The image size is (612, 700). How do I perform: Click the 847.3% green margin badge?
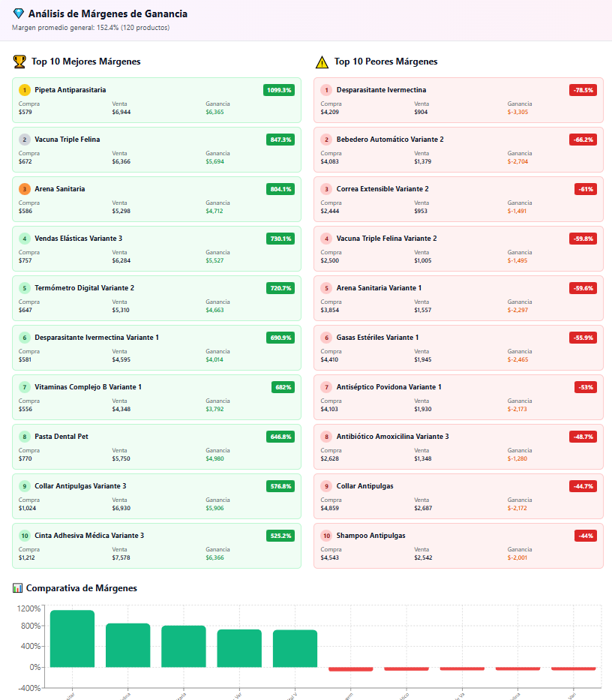click(x=280, y=140)
